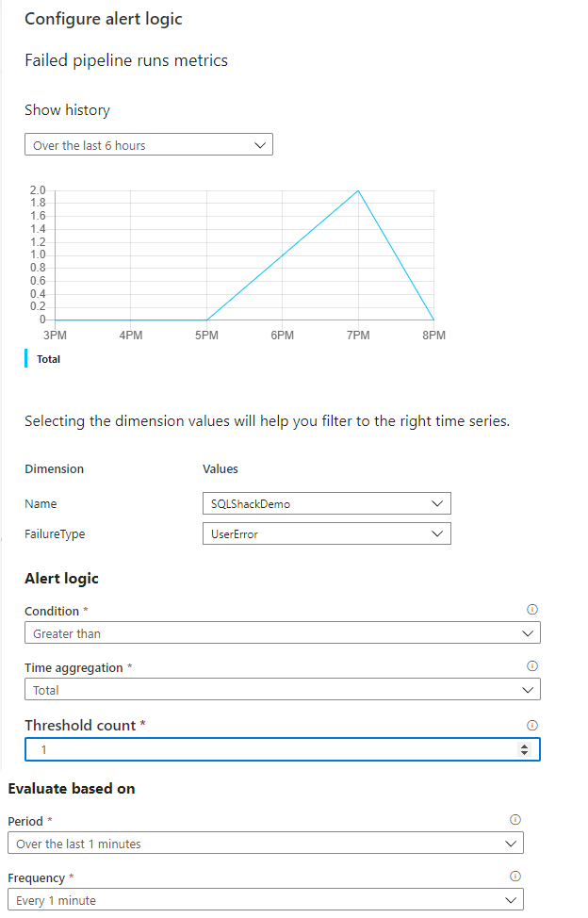Click the Threshold count spinner arrows
The width and height of the screenshot is (588, 918).
click(x=525, y=749)
